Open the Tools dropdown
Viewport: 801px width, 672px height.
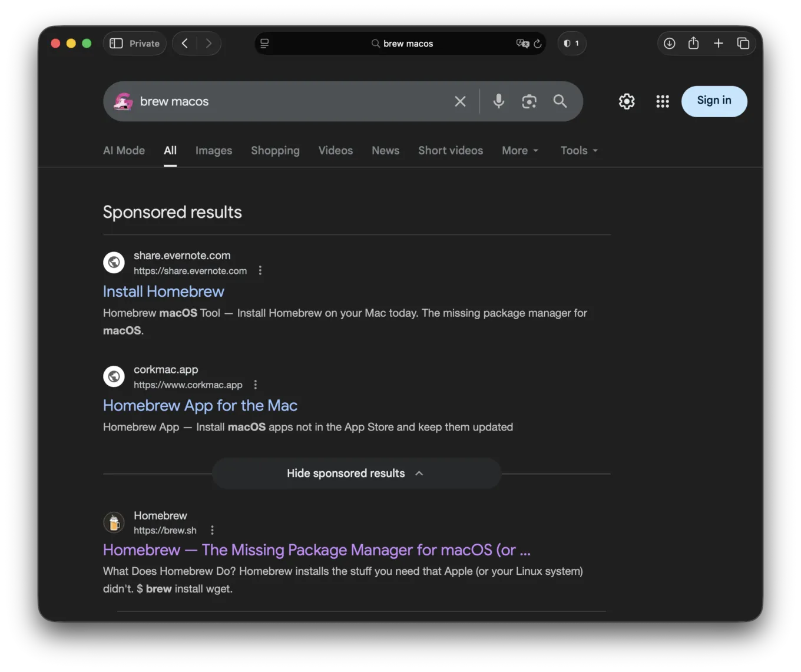coord(578,151)
